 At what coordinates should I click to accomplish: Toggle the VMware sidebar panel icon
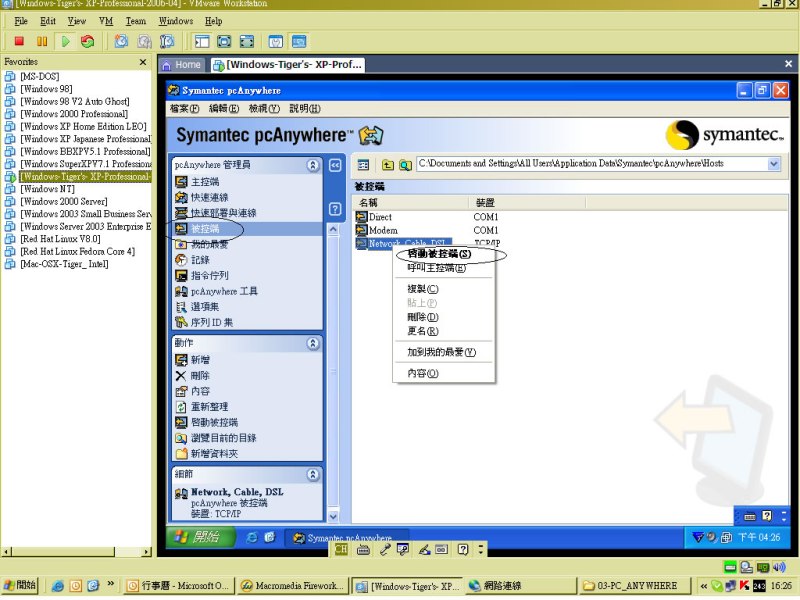[x=202, y=41]
